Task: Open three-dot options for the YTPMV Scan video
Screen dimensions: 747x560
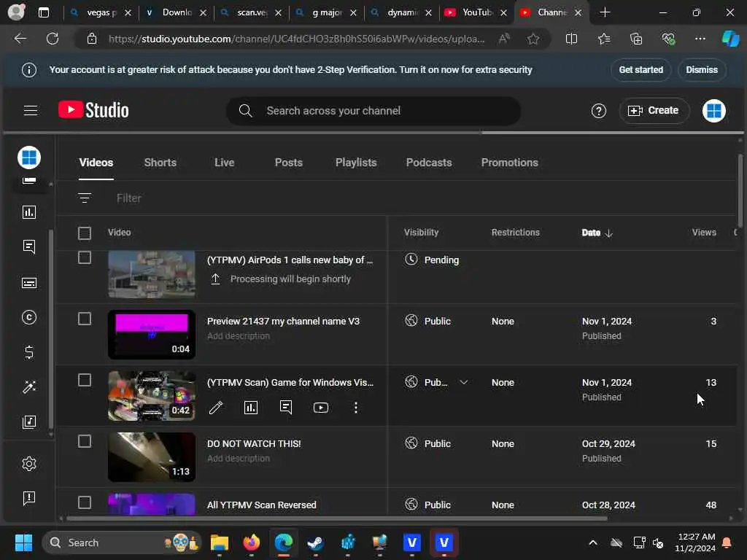Action: 356,408
